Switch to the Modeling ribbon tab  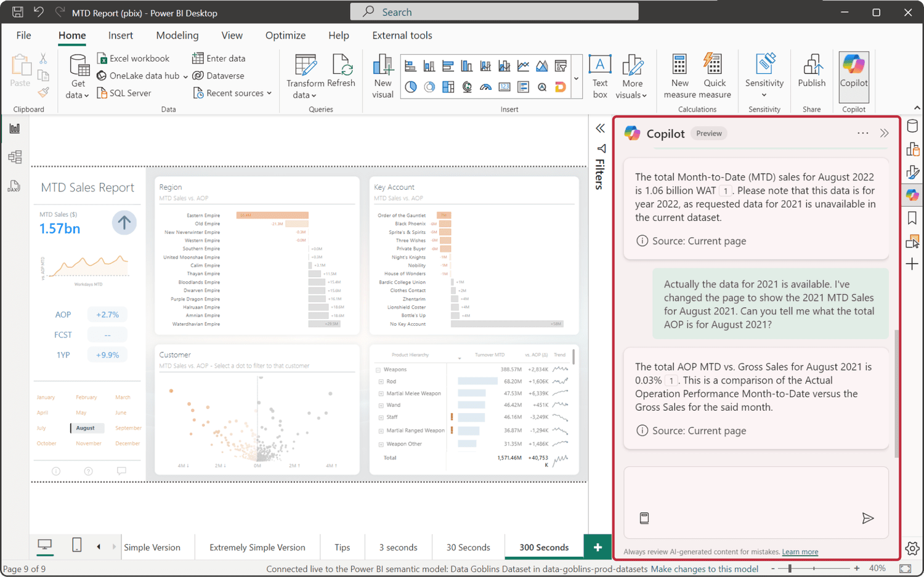[177, 35]
